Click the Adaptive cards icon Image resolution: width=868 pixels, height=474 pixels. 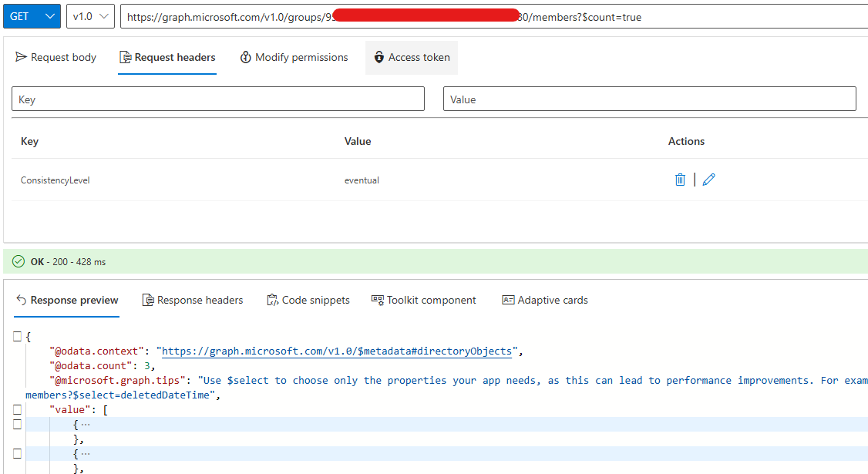click(509, 300)
